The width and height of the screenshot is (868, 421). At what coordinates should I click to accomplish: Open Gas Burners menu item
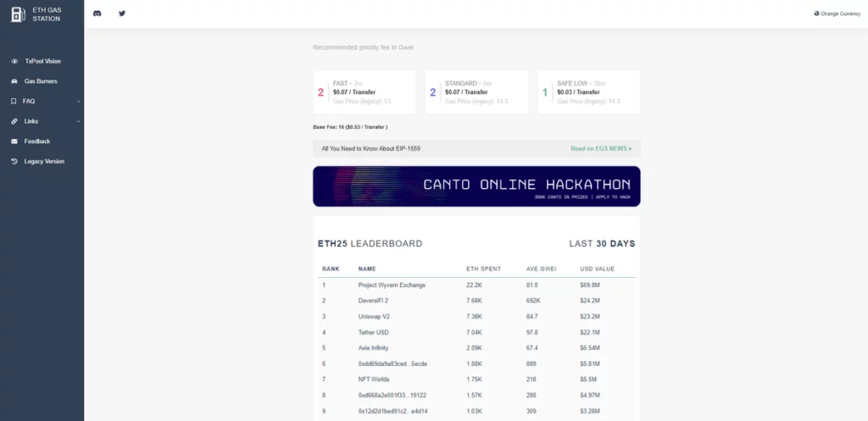click(x=41, y=81)
